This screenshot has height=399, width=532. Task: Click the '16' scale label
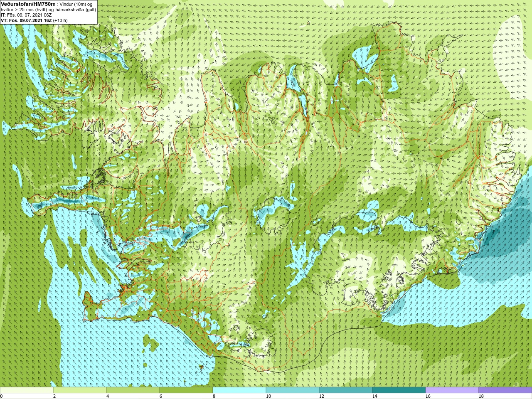(428, 396)
